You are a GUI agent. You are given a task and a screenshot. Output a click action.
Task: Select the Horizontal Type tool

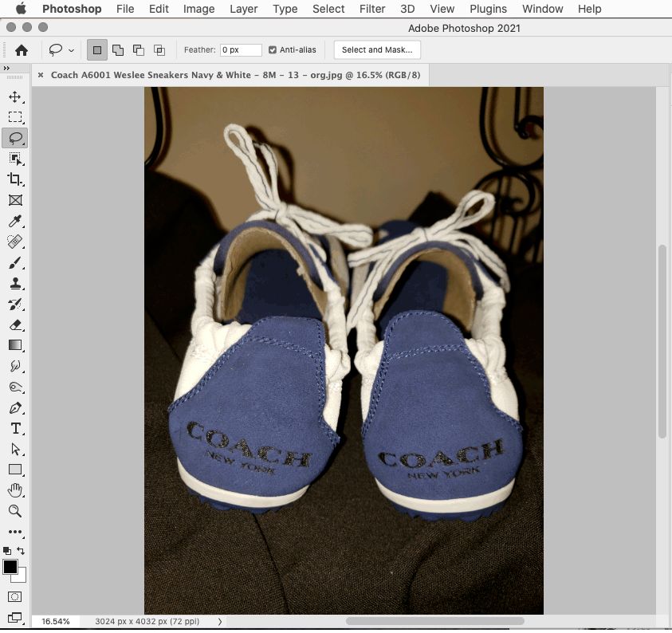(15, 428)
